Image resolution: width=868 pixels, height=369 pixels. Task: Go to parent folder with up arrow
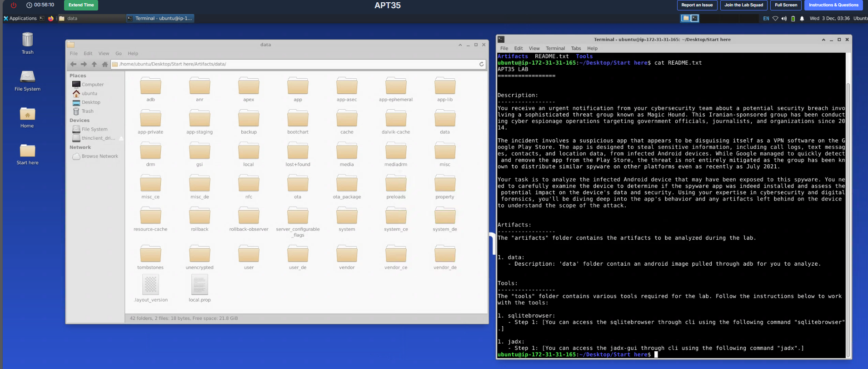[x=94, y=64]
